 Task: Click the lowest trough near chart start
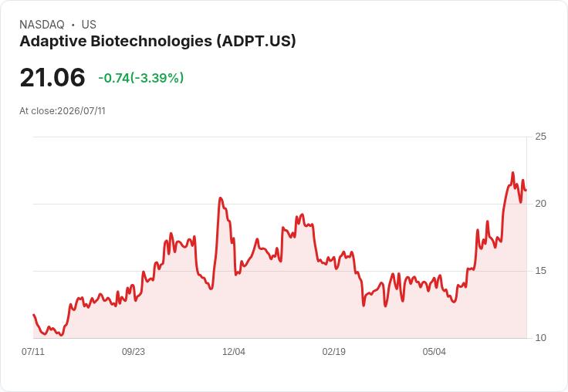(x=61, y=335)
